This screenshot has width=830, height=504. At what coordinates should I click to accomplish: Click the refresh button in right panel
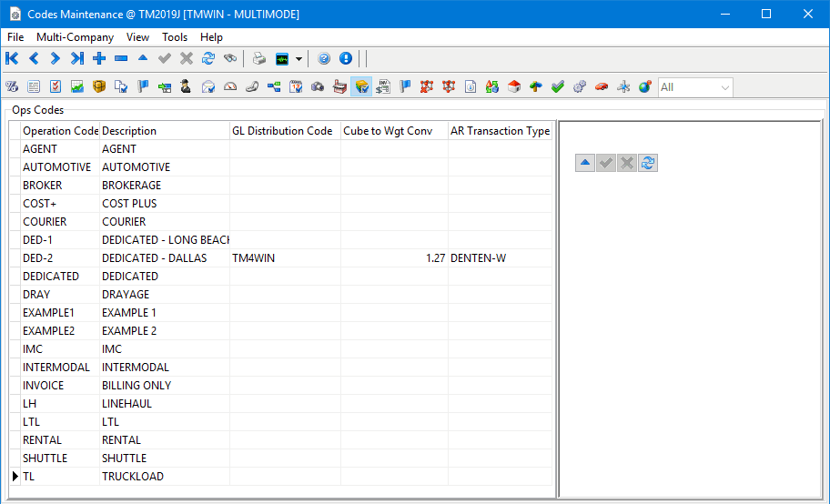[648, 163]
